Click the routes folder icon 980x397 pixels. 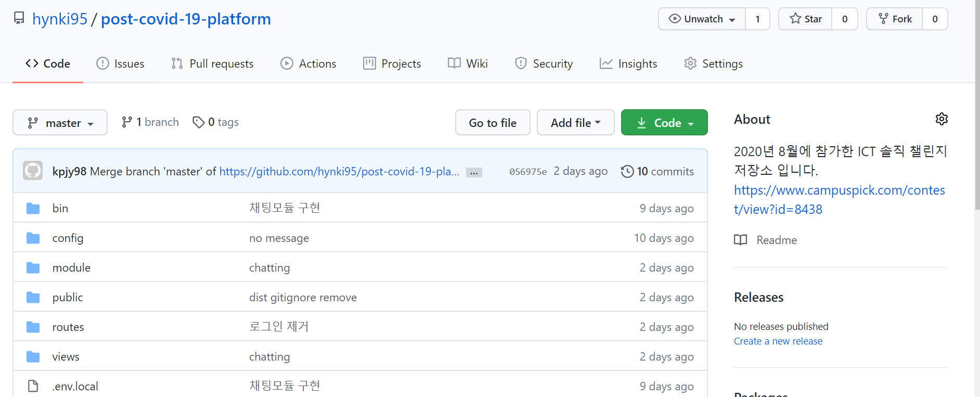tap(33, 327)
